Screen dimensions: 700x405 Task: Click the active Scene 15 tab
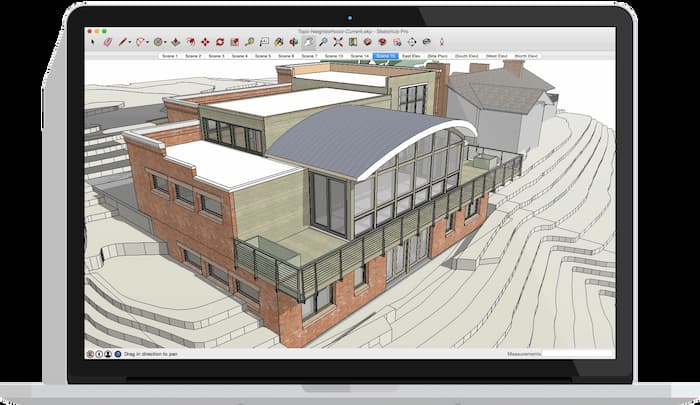(x=385, y=56)
